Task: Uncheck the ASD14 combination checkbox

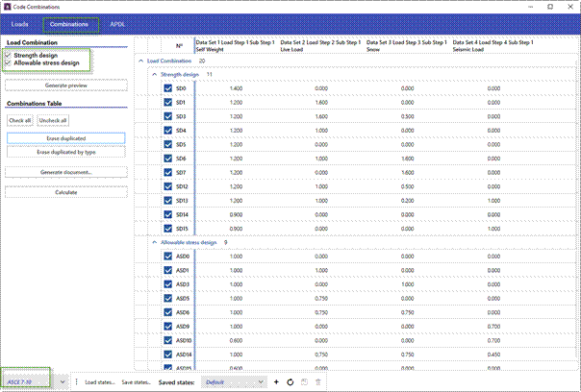Action: tap(167, 355)
